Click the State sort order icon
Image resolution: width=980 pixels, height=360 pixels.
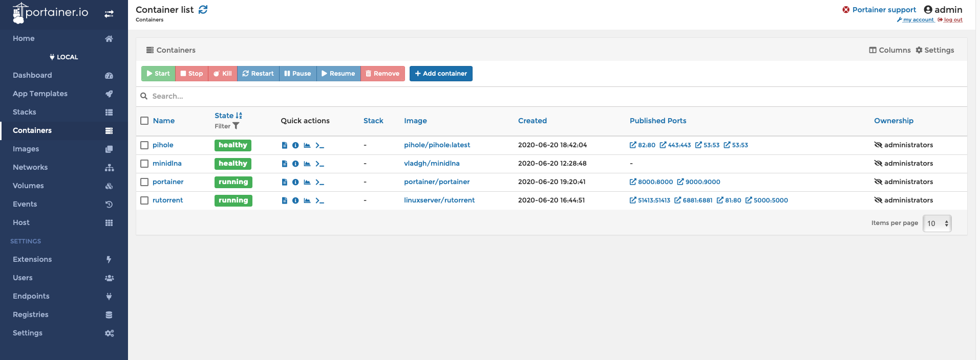coord(239,116)
